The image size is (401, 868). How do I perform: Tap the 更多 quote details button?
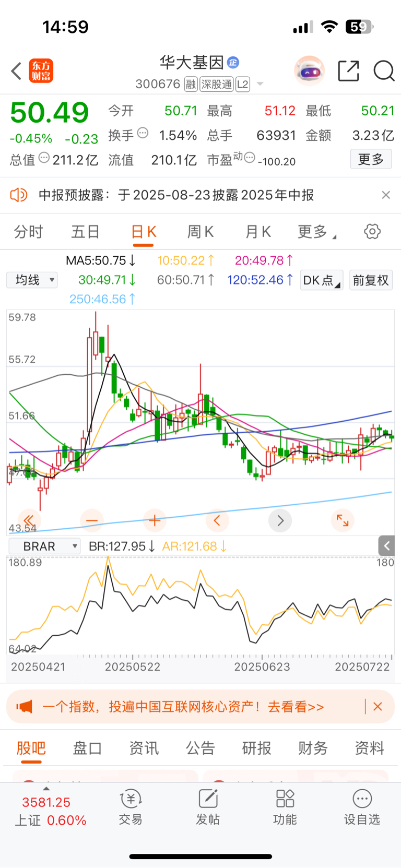pyautogui.click(x=371, y=159)
